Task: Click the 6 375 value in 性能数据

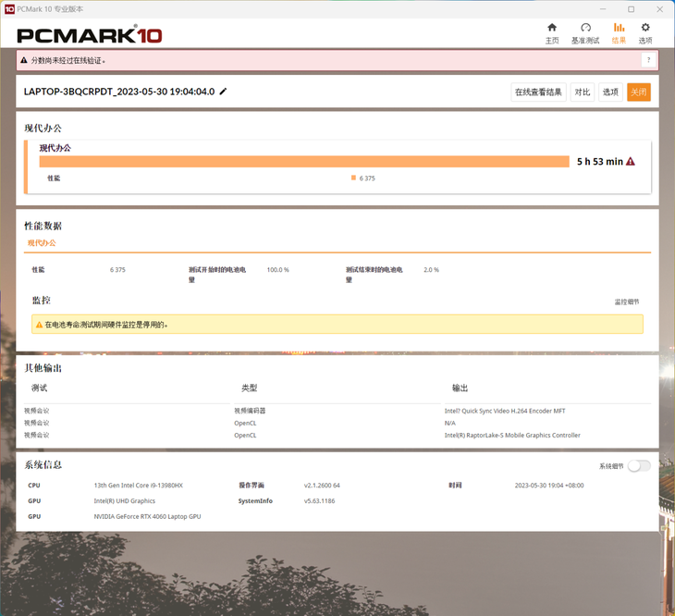Action: [117, 270]
